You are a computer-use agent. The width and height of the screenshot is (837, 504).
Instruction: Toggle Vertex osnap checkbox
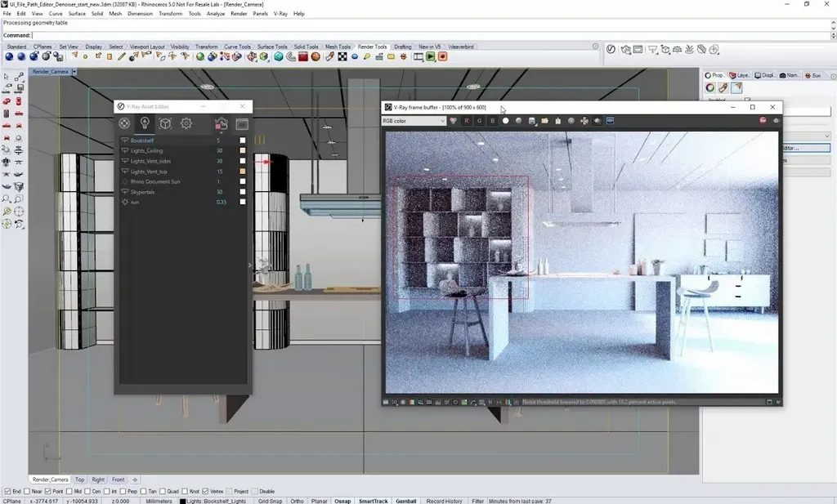(x=205, y=491)
